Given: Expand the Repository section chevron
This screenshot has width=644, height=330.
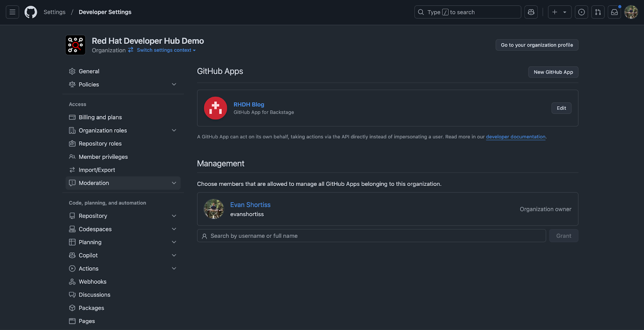Looking at the screenshot, I should point(174,216).
